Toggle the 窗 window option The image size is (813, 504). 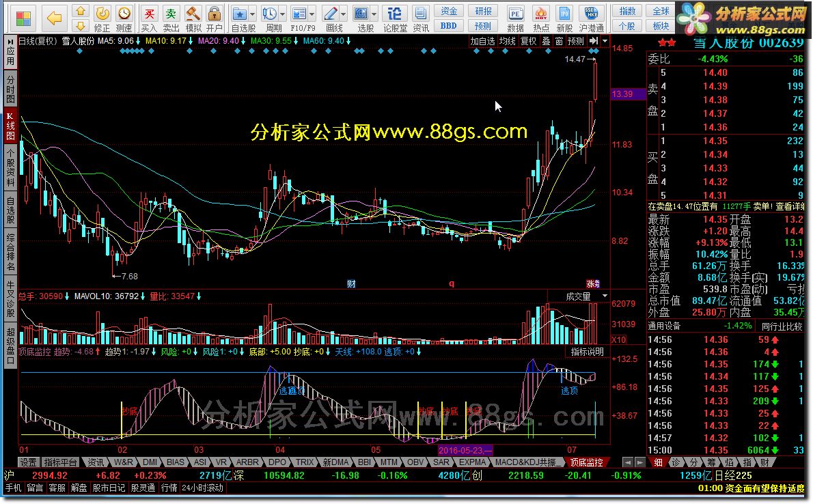pyautogui.click(x=559, y=41)
